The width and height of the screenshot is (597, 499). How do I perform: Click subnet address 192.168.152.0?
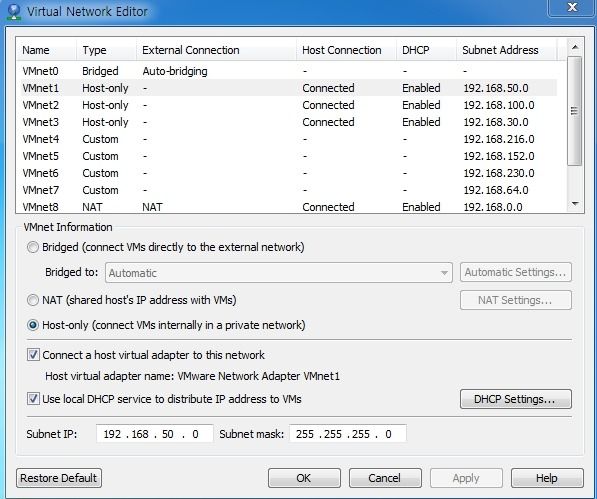pos(499,156)
